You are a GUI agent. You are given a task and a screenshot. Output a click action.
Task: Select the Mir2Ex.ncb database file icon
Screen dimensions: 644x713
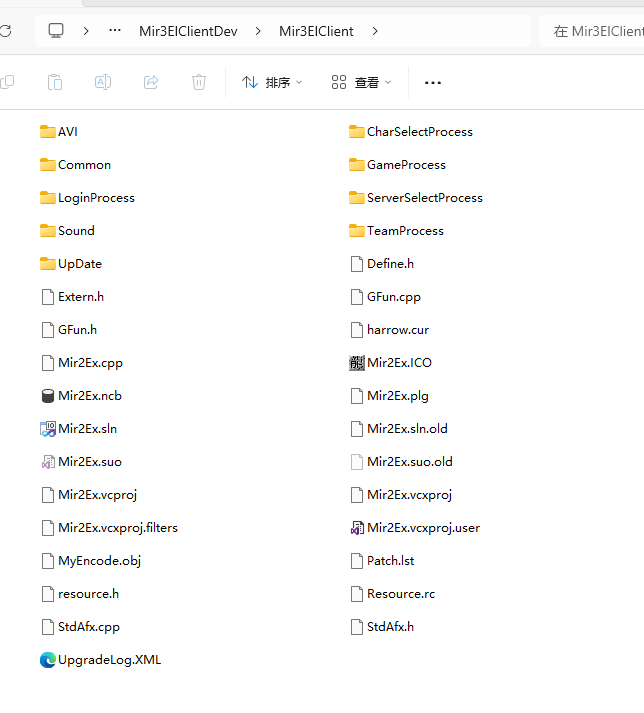click(x=48, y=396)
